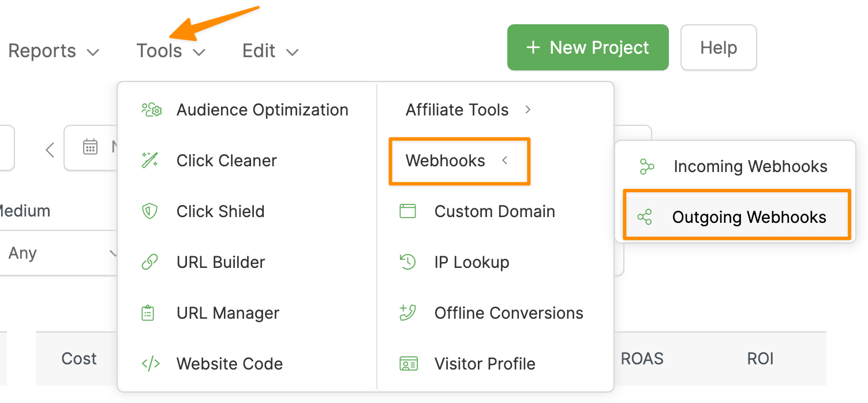868x403 pixels.
Task: Create a project with New Project button
Action: 588,47
